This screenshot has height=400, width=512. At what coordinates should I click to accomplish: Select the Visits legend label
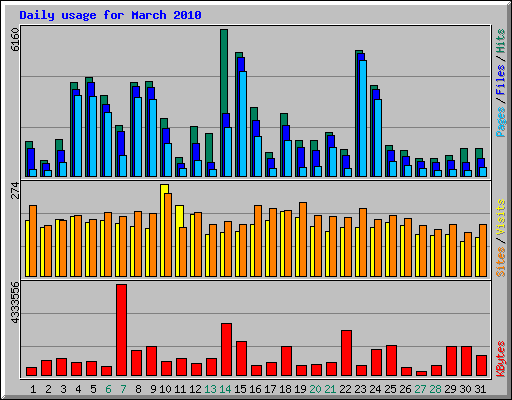[x=501, y=218]
